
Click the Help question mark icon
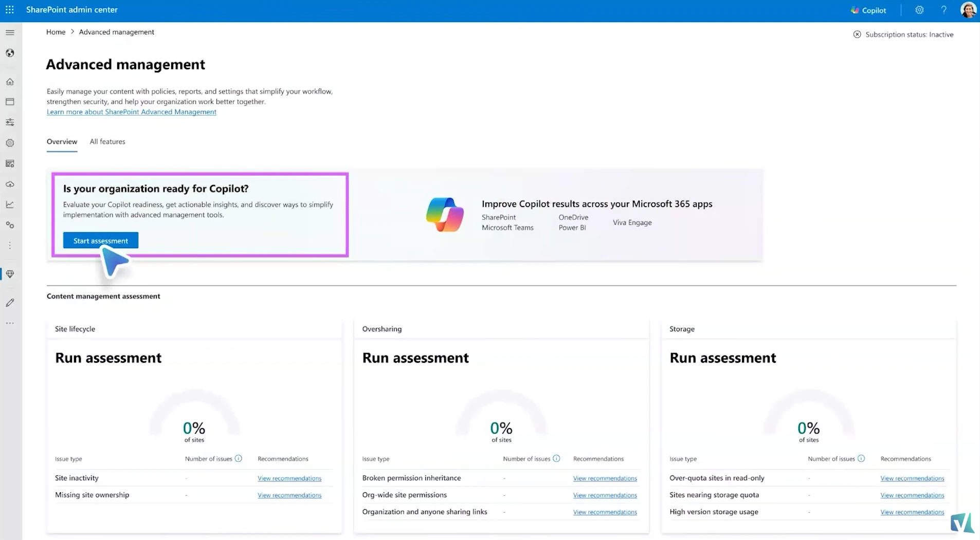click(944, 10)
